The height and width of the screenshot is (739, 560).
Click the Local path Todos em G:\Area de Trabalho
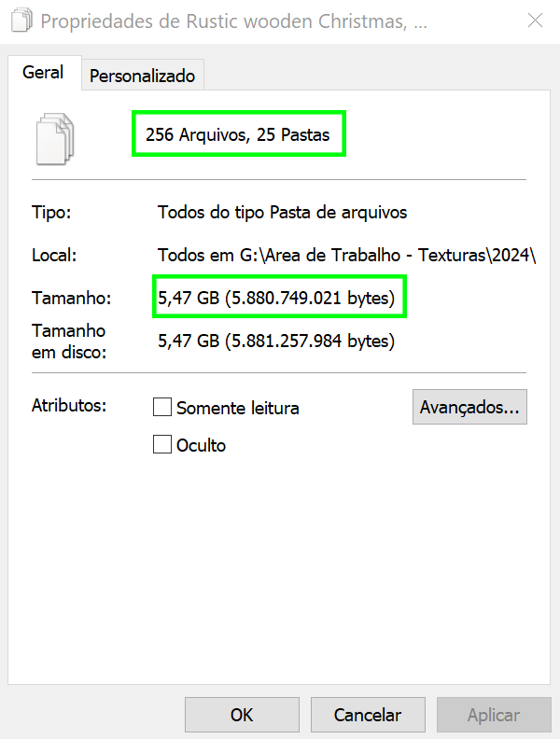tap(346, 255)
